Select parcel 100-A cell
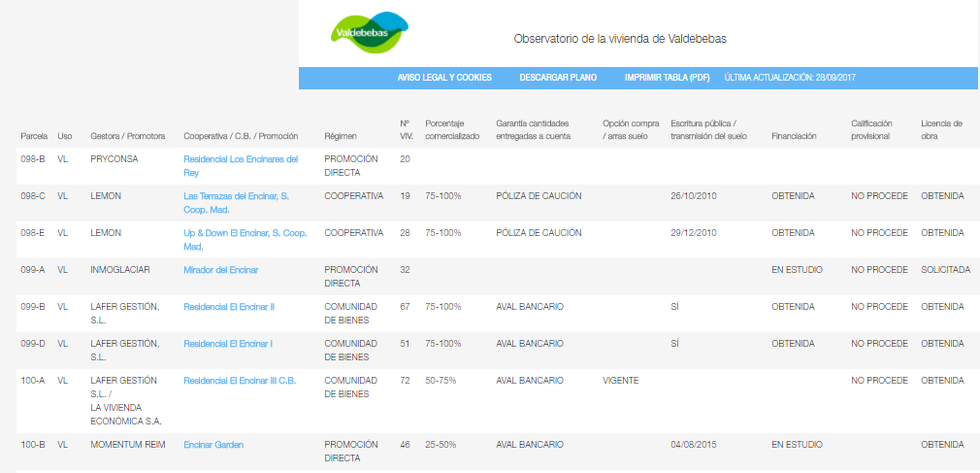 pyautogui.click(x=33, y=381)
